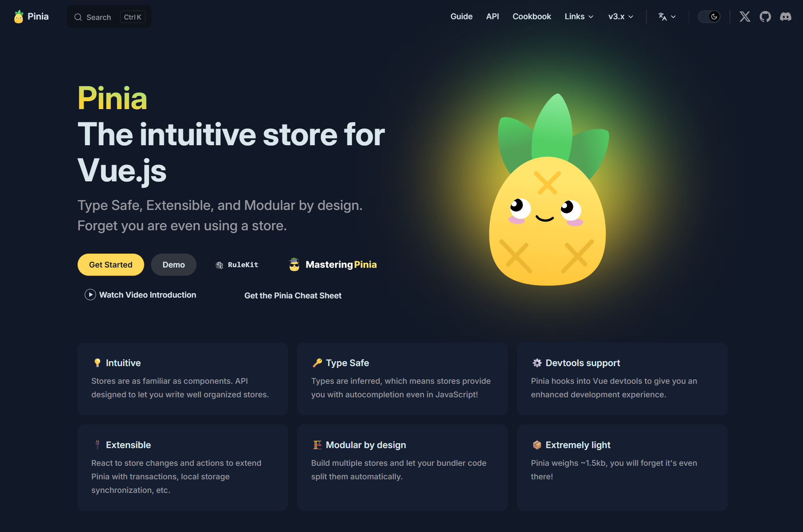Expand the Links dropdown menu

pos(579,17)
